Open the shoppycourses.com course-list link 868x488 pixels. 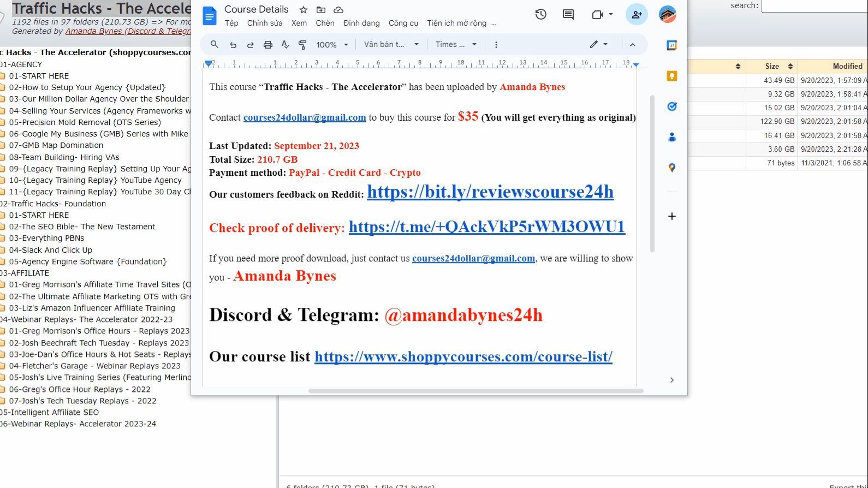coord(463,356)
